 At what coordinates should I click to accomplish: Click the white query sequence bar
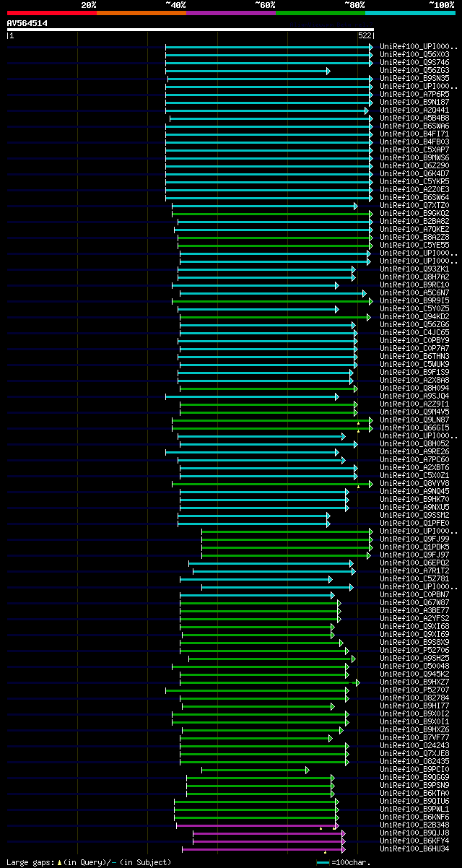[191, 30]
